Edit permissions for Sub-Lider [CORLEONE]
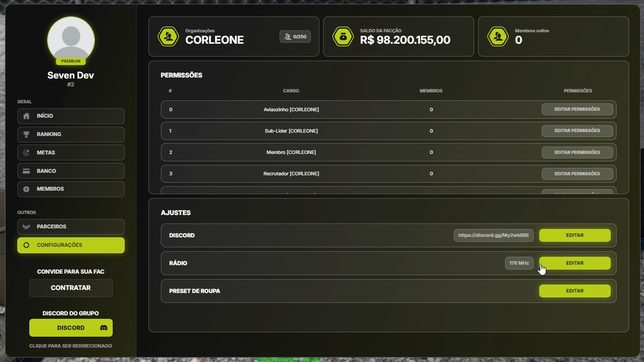 pos(577,131)
